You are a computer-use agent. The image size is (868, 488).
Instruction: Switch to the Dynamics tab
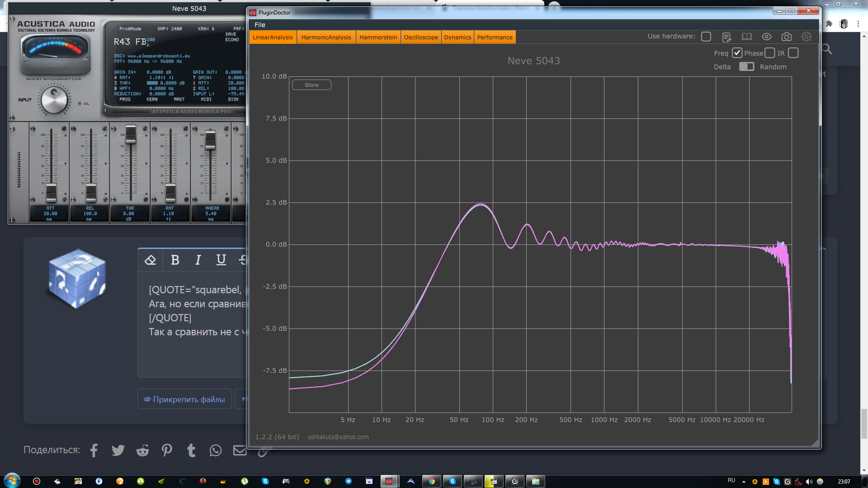(x=458, y=38)
